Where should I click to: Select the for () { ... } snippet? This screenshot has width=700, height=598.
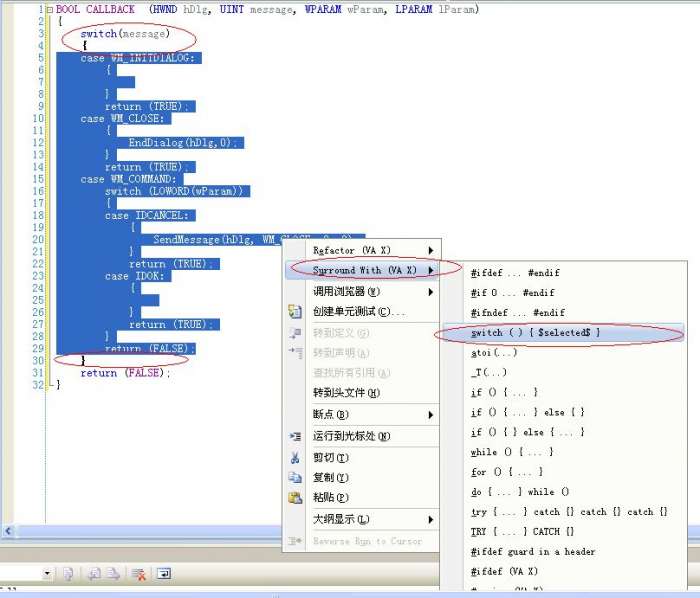(563, 472)
